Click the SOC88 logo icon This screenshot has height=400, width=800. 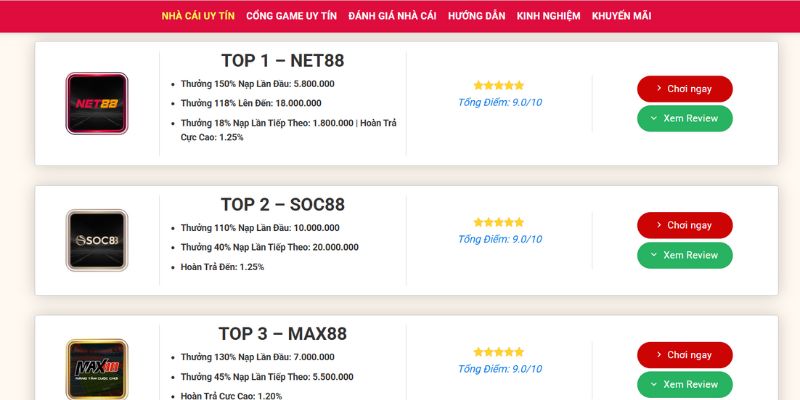click(97, 240)
